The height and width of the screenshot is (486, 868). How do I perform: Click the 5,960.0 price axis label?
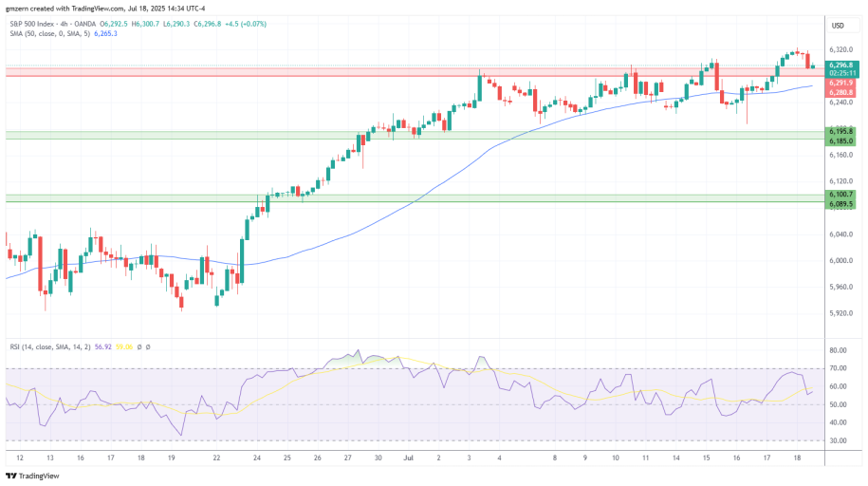coord(840,287)
